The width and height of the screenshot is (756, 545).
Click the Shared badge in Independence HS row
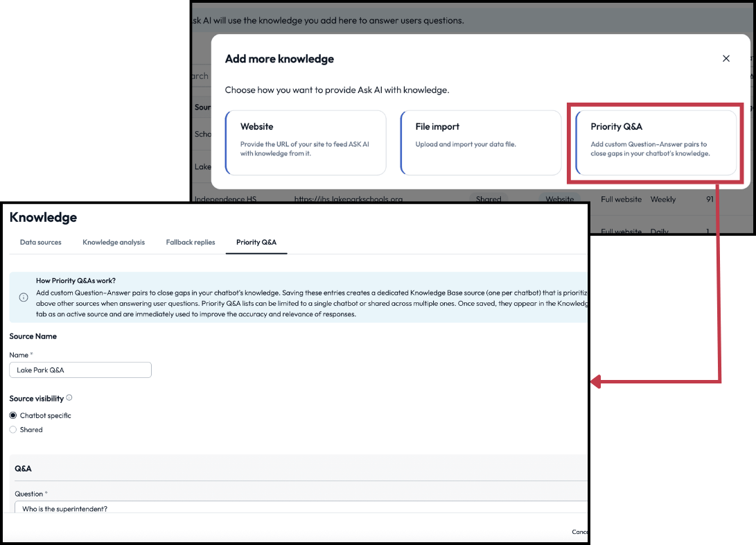tap(489, 199)
